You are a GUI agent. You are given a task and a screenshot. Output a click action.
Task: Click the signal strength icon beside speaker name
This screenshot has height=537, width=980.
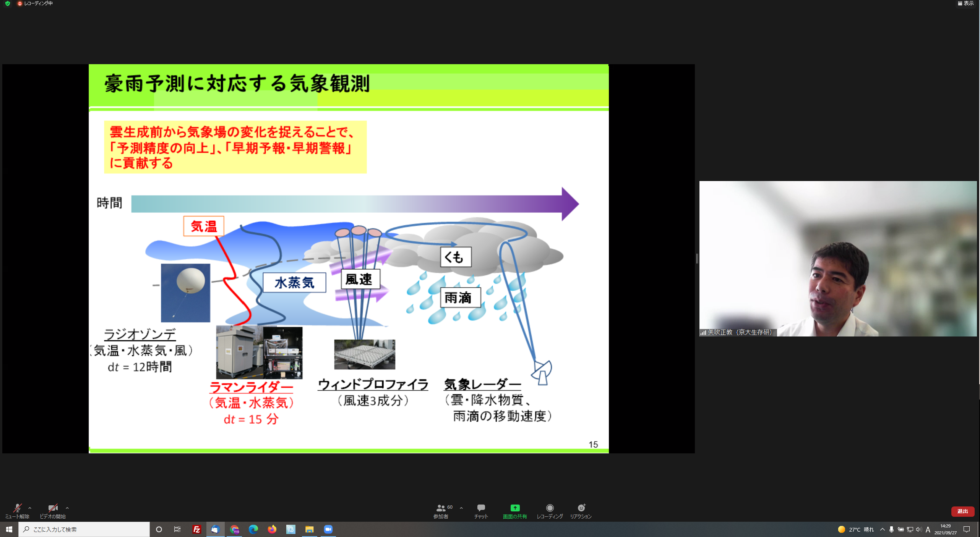click(x=703, y=333)
